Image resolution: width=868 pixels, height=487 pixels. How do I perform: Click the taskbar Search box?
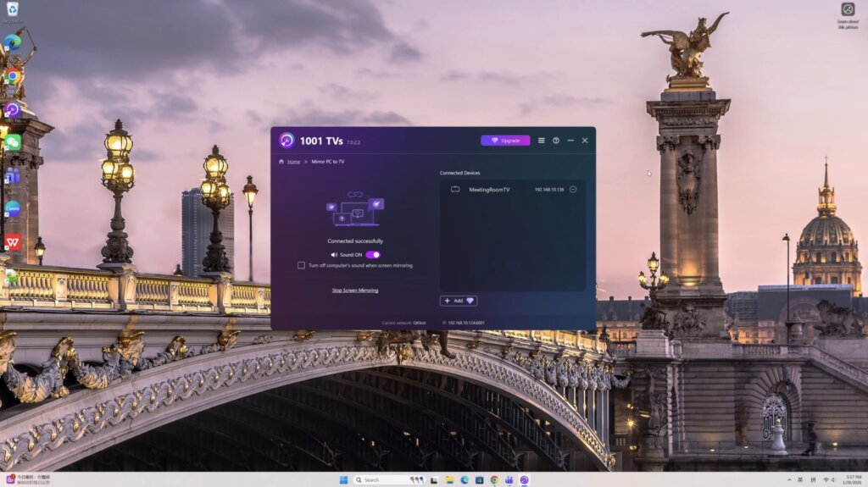pos(378,480)
